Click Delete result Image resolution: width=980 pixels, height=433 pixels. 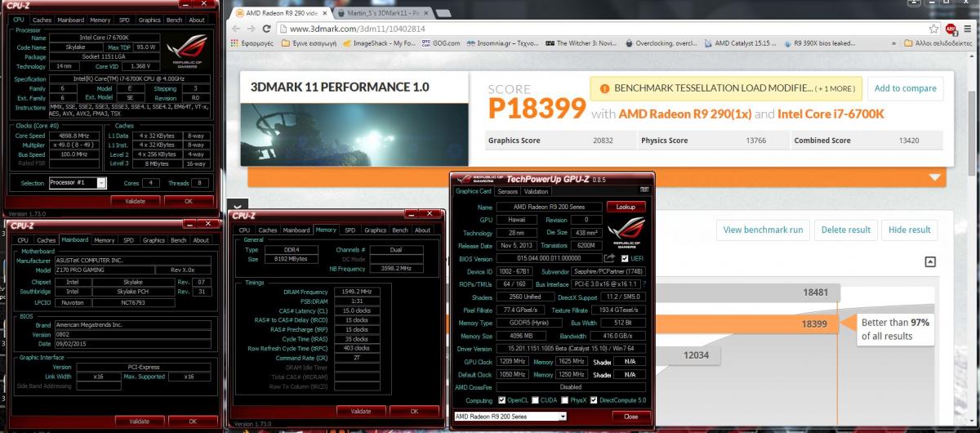846,230
